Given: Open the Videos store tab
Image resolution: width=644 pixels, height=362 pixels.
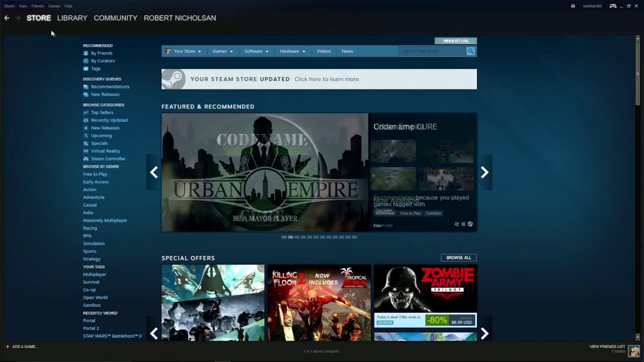Looking at the screenshot, I should 324,51.
